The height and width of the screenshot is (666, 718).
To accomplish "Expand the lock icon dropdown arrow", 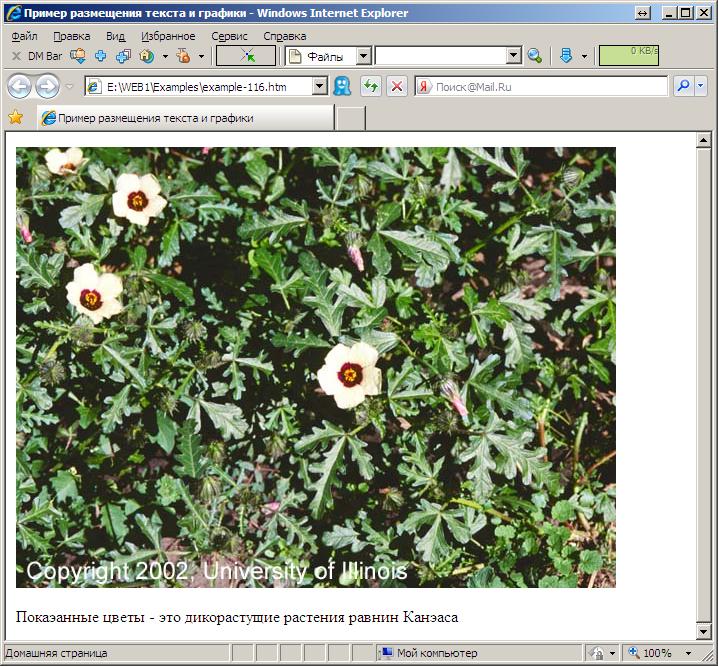I will pyautogui.click(x=612, y=653).
